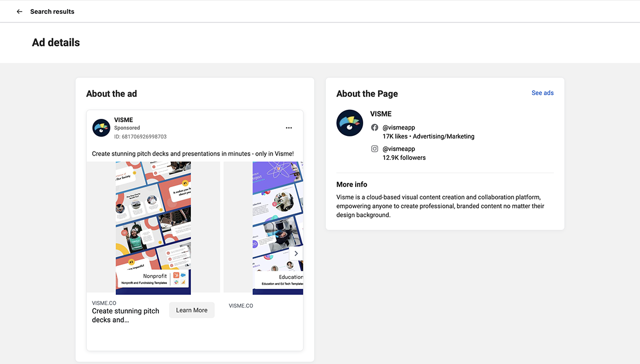
Task: Click the VISME advertiser name in the ad
Action: pos(123,120)
